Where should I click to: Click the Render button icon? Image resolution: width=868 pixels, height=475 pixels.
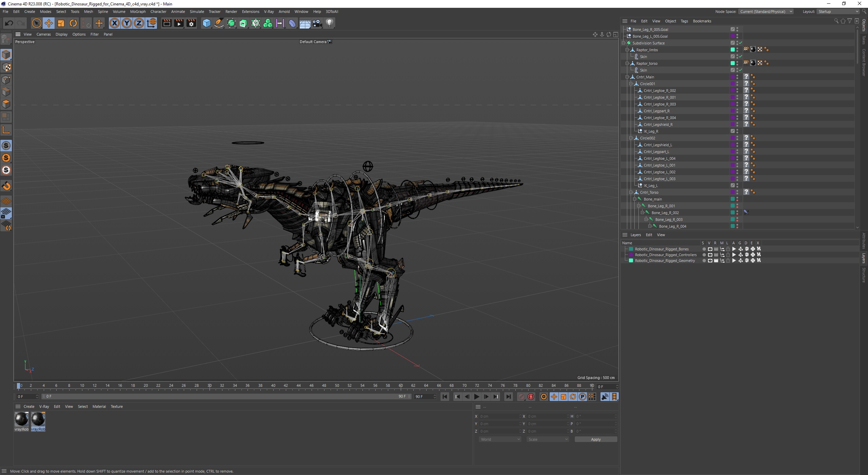pyautogui.click(x=166, y=23)
